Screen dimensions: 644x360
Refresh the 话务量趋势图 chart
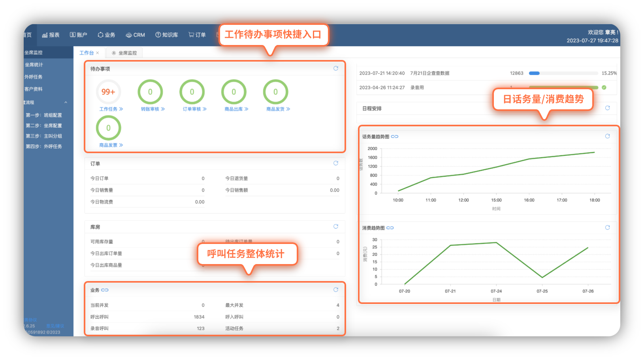(x=607, y=136)
